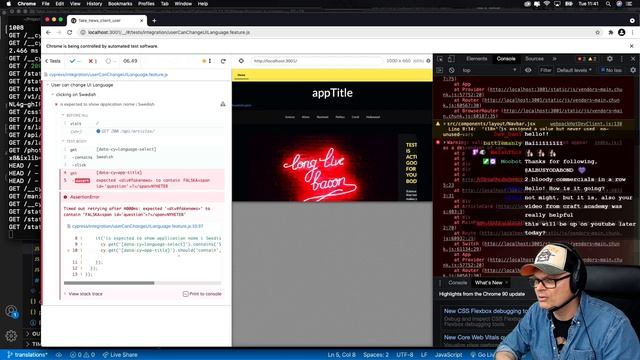Open Chrome three-dot menu
The width and height of the screenshot is (640, 360).
click(632, 32)
